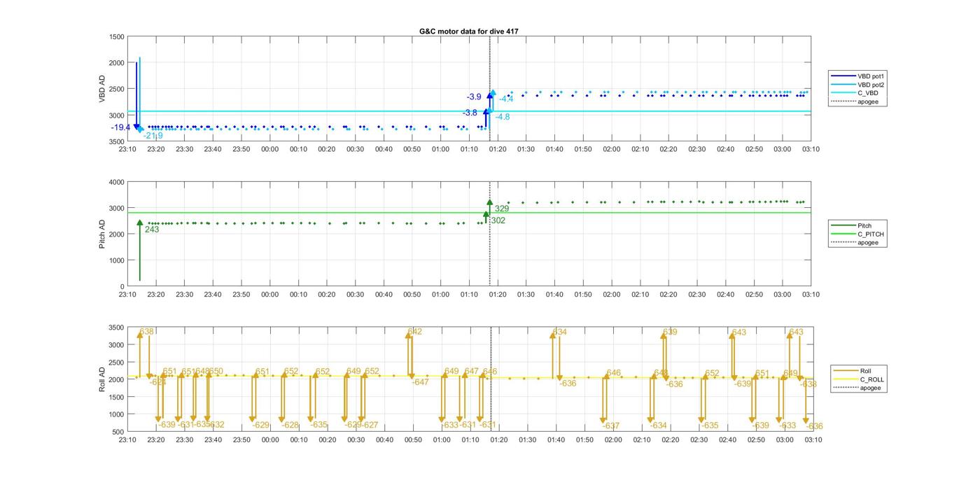Click the '01:20' tick below Pitch plot
Screen dimensions: 980x485
[x=498, y=295]
